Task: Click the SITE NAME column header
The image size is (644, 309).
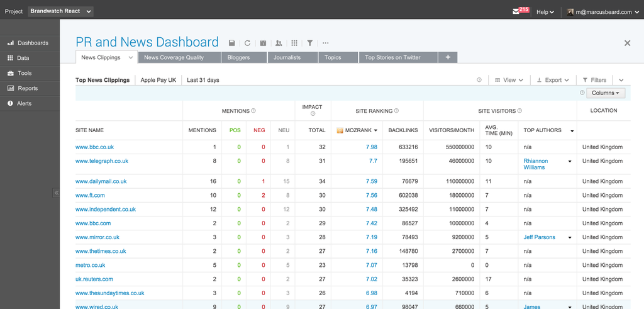Action: (89, 130)
